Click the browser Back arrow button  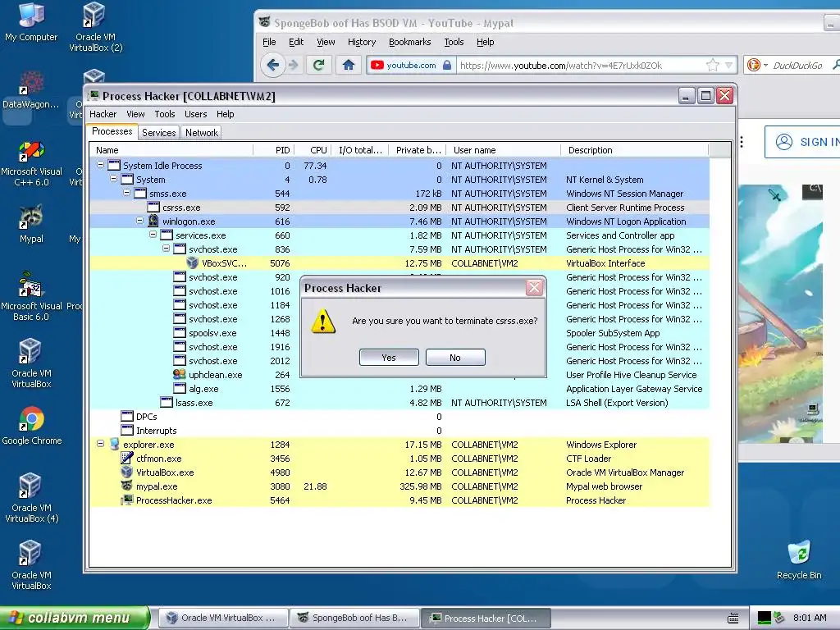[273, 66]
